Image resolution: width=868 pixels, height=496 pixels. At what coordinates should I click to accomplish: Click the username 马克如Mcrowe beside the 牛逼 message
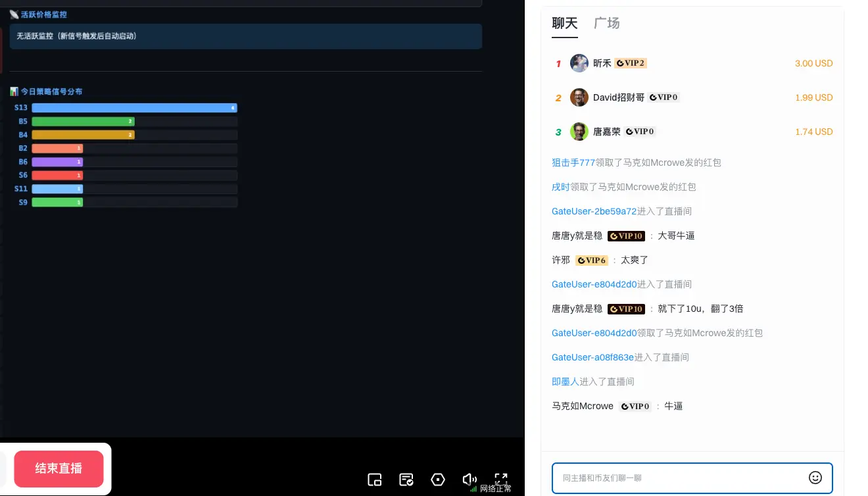click(583, 406)
